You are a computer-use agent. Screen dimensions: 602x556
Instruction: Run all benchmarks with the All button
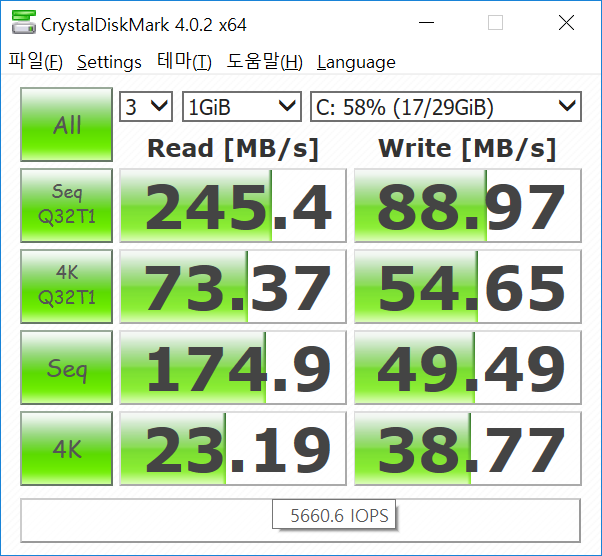tap(66, 124)
